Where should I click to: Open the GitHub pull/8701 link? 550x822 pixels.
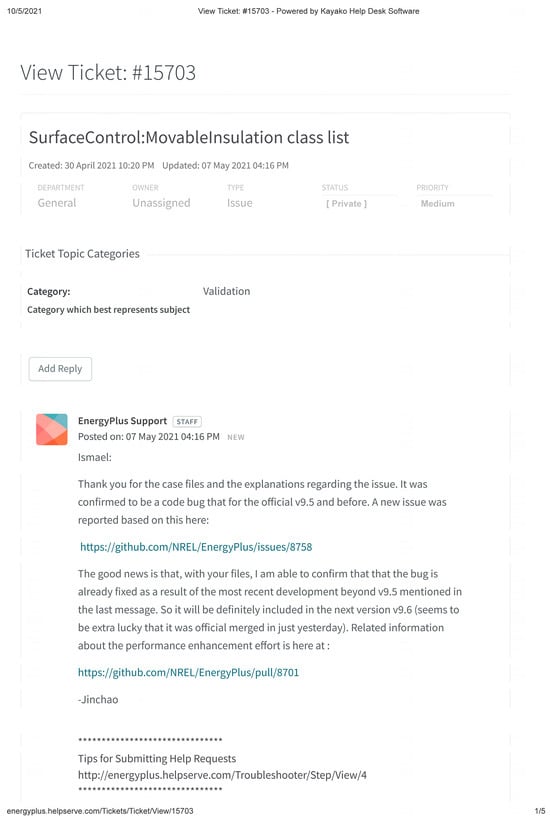coord(188,672)
